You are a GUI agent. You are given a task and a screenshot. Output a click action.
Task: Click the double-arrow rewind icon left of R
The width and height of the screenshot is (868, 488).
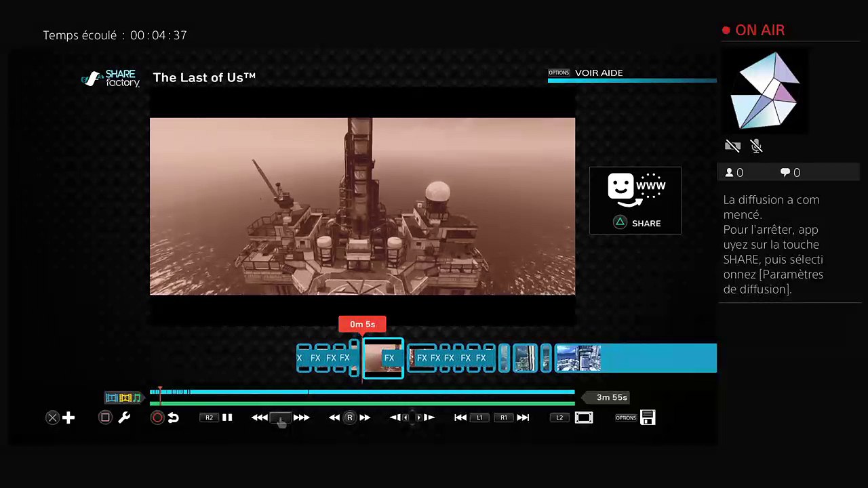(334, 418)
